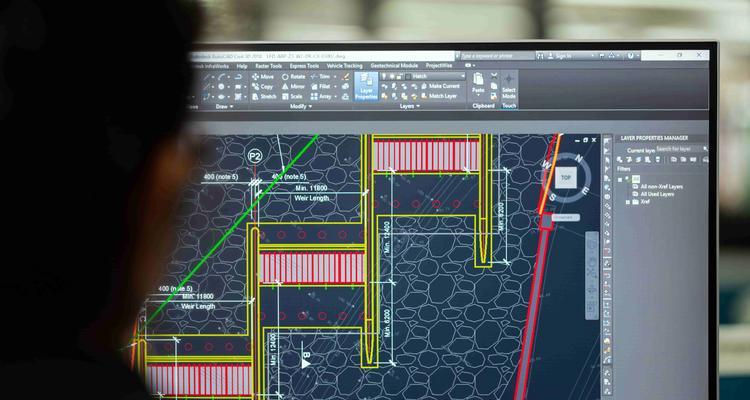Select the Move tool in Modify panel
750x400 pixels.
coord(262,77)
